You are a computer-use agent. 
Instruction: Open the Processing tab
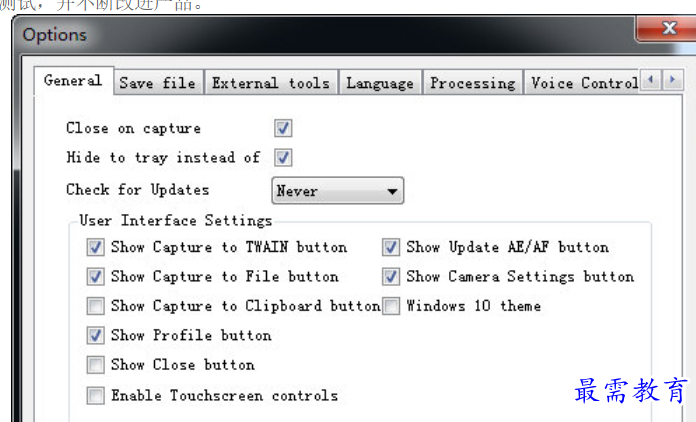pos(473,83)
